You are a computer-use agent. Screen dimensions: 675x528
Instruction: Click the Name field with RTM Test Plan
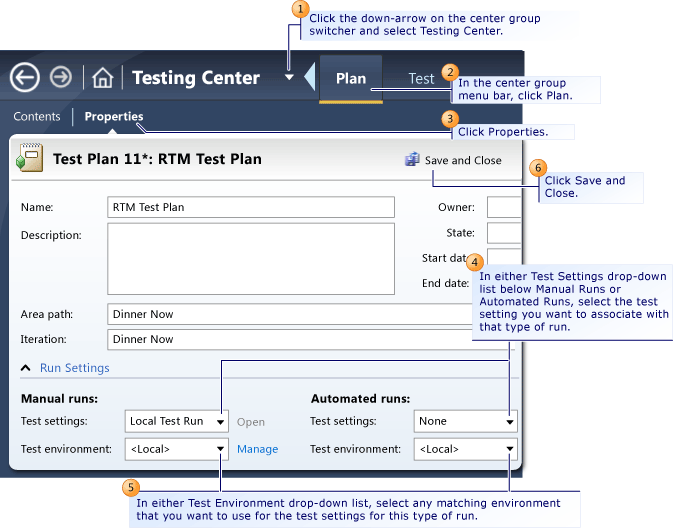pyautogui.click(x=251, y=207)
